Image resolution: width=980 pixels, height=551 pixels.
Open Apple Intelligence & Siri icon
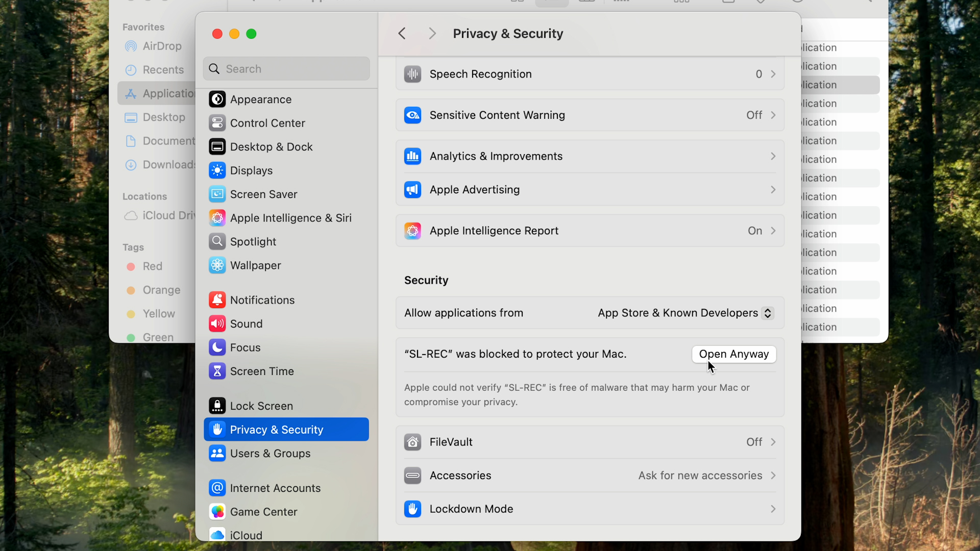[x=217, y=218]
